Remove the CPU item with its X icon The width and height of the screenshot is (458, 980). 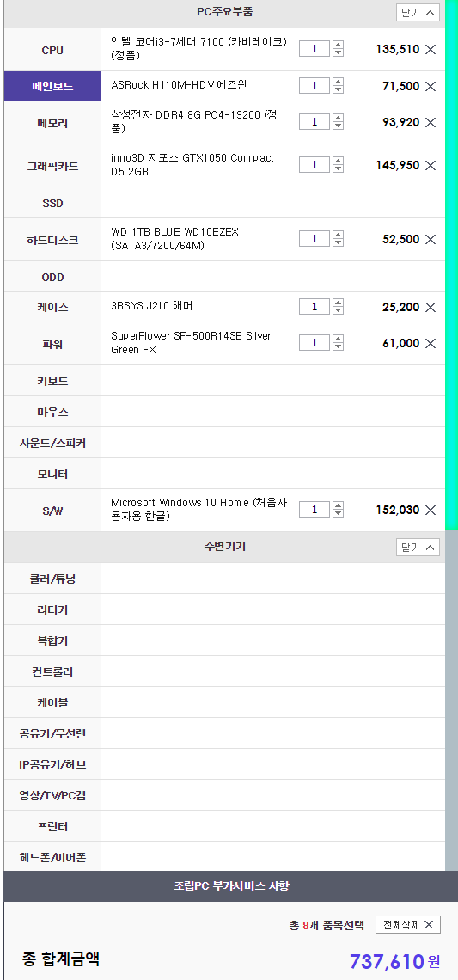pyautogui.click(x=431, y=49)
